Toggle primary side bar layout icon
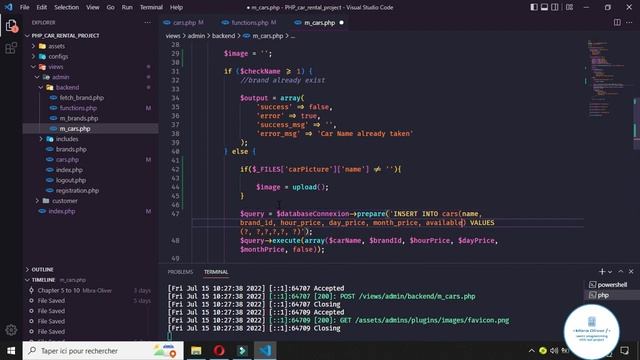This screenshot has height=360, width=640. click(x=533, y=7)
